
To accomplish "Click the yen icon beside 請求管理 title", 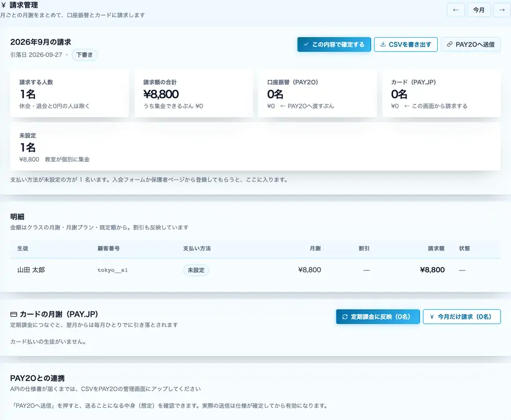I will click(3, 5).
